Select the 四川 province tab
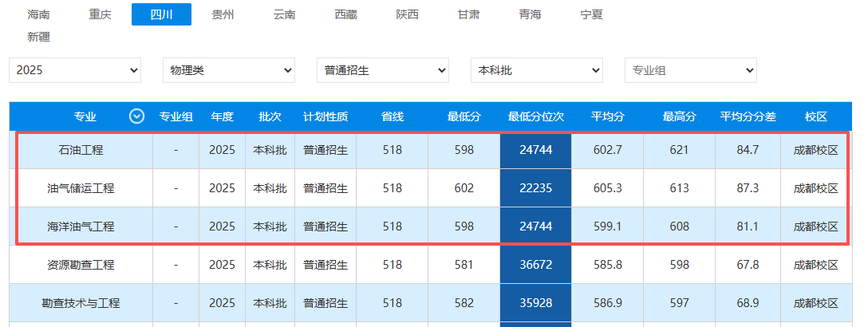This screenshot has height=327, width=868. (161, 14)
